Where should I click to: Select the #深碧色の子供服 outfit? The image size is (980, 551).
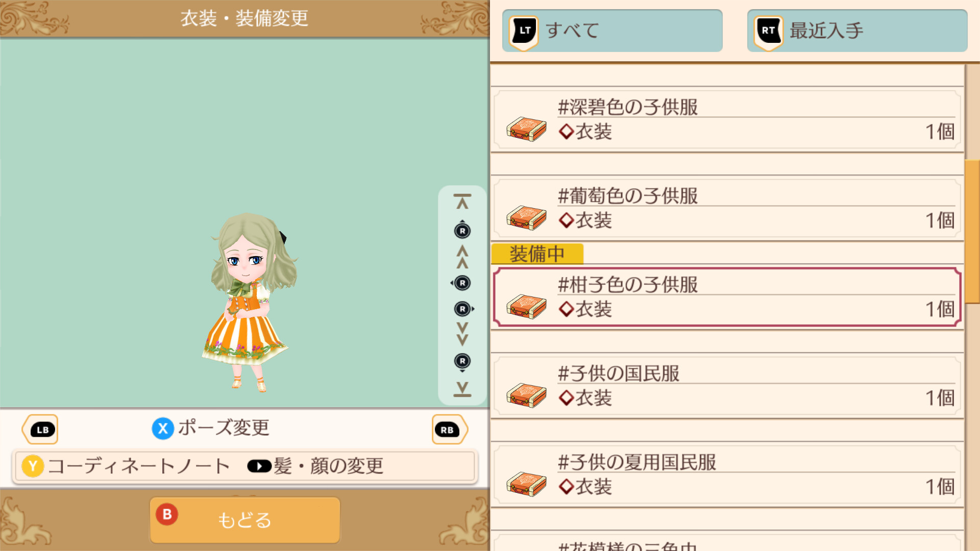pyautogui.click(x=727, y=120)
